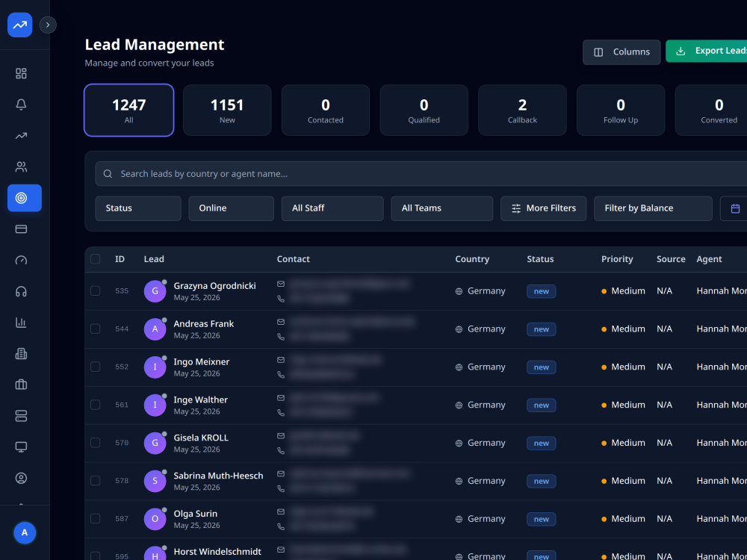
Task: Click phone icon in Olga Surin row
Action: (281, 526)
